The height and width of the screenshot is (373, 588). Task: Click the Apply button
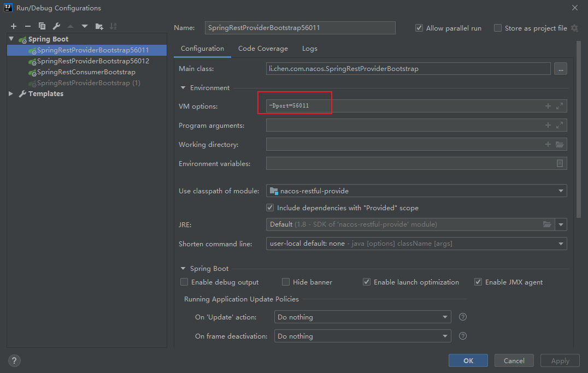560,360
